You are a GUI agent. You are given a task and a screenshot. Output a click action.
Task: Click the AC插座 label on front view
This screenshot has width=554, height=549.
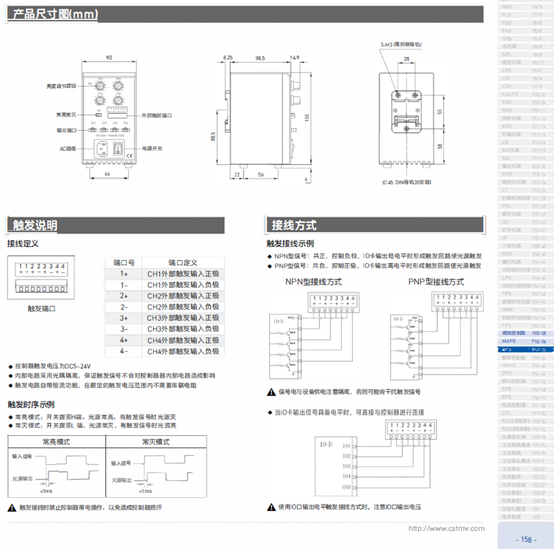pos(68,149)
